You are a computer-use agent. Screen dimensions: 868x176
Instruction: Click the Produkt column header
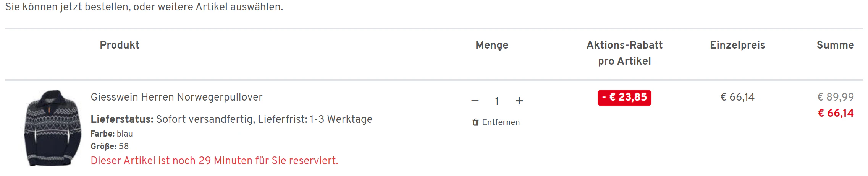click(120, 45)
